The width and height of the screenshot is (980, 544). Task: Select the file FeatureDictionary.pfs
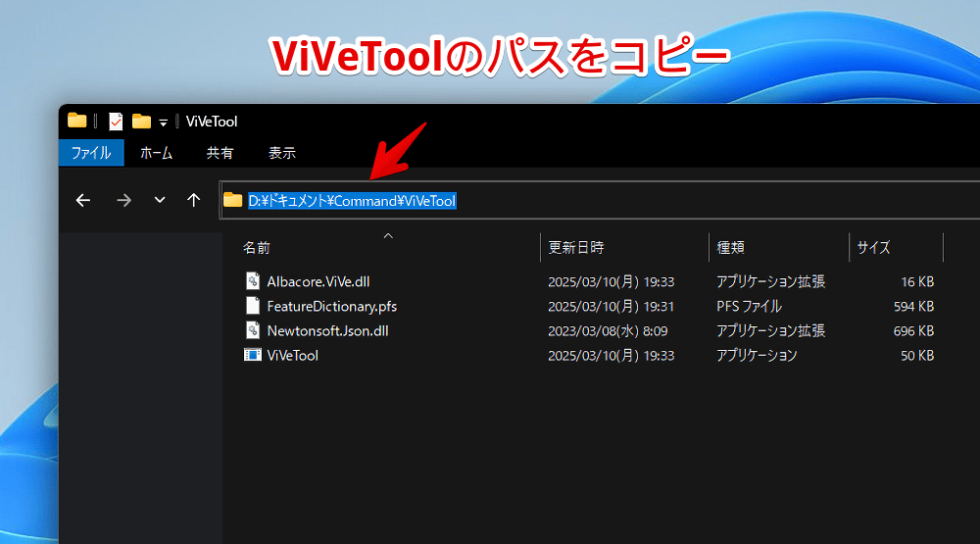click(x=332, y=307)
